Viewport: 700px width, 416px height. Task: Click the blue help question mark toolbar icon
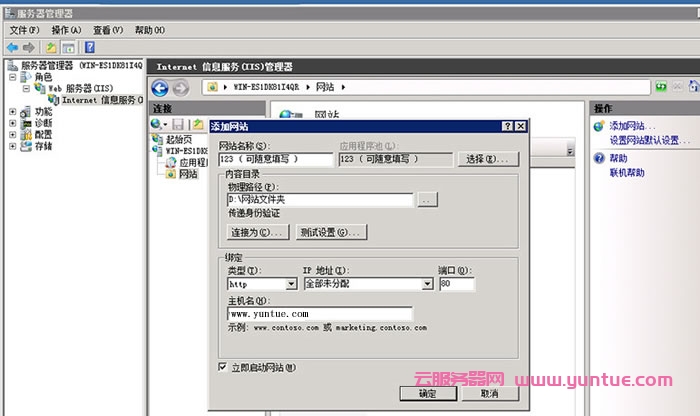click(90, 47)
